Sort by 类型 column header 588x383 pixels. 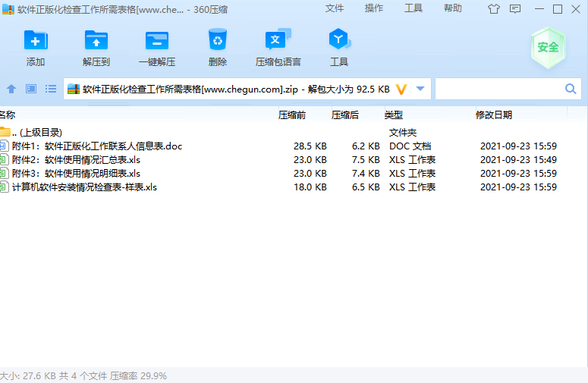(x=393, y=115)
